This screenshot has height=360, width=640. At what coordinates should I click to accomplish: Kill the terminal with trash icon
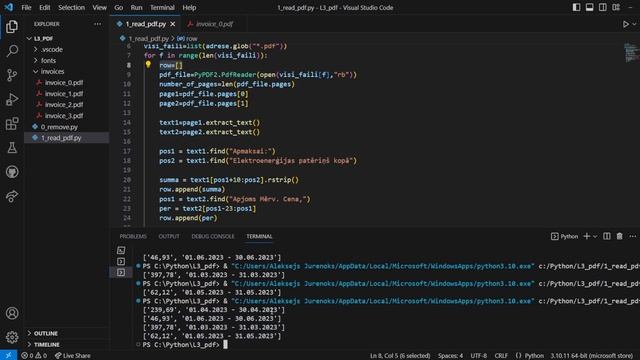(x=620, y=236)
